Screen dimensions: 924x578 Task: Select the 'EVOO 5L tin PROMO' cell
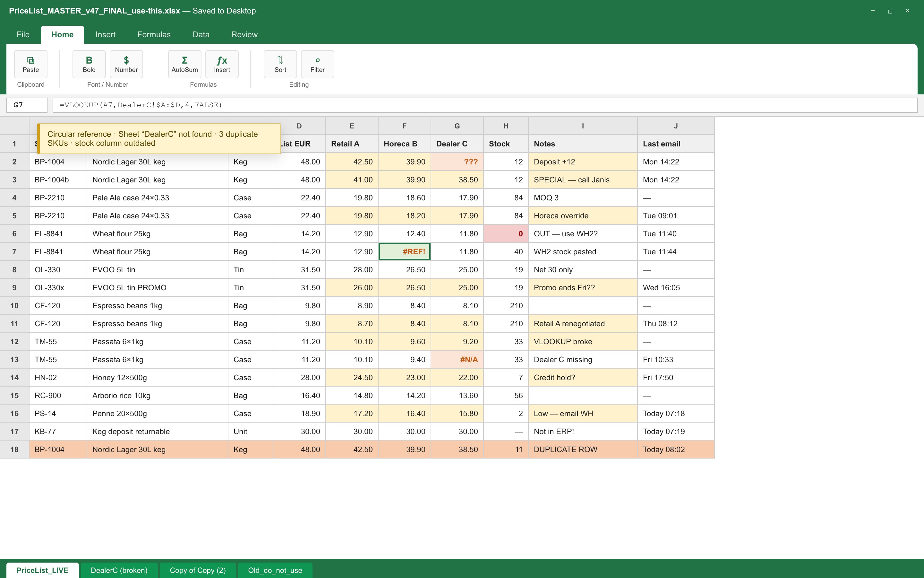(x=157, y=287)
